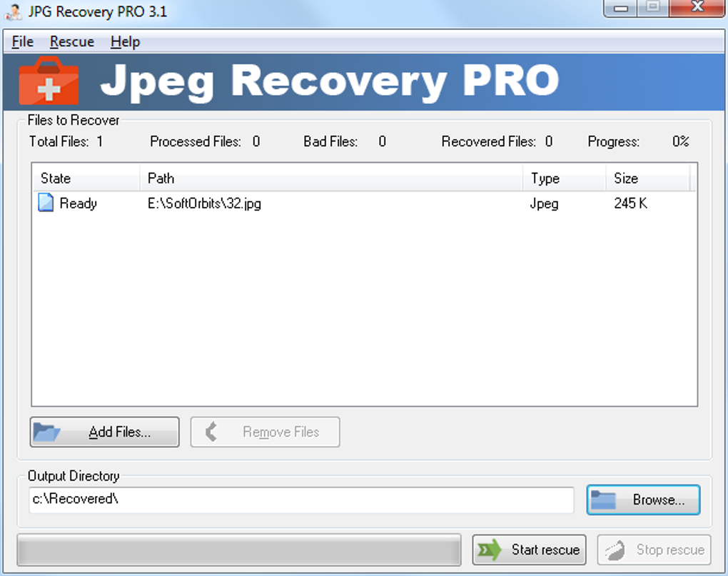Screen dimensions: 728x576
Task: Click the Recovered Files: 0 label
Action: click(x=497, y=141)
